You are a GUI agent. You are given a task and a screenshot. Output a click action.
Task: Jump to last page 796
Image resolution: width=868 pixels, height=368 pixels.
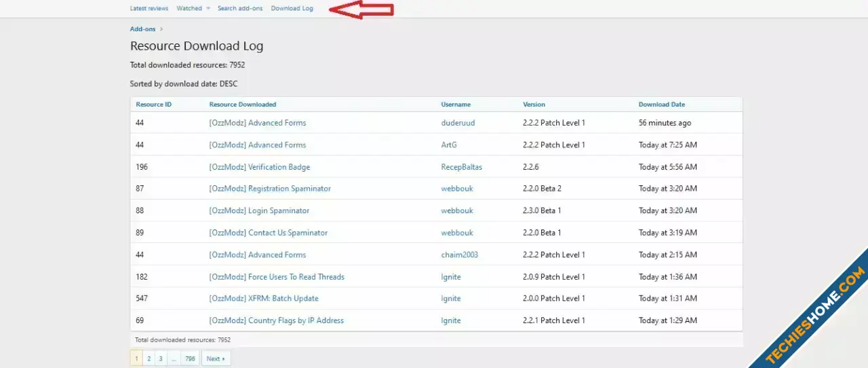[x=190, y=358]
